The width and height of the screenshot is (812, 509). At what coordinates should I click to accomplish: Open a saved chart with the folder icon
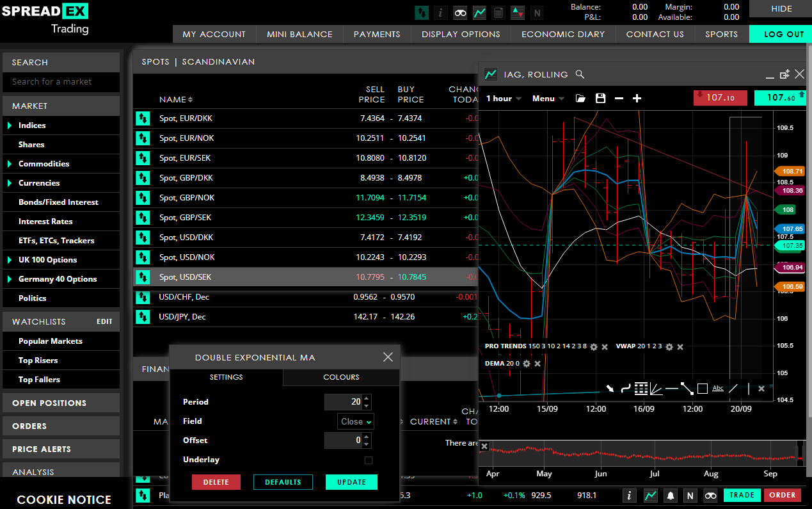(x=580, y=98)
